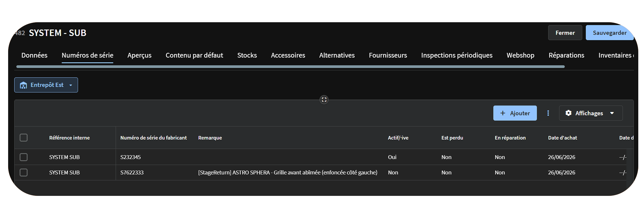View the Fournisseurs tab
The image size is (644, 219).
388,55
